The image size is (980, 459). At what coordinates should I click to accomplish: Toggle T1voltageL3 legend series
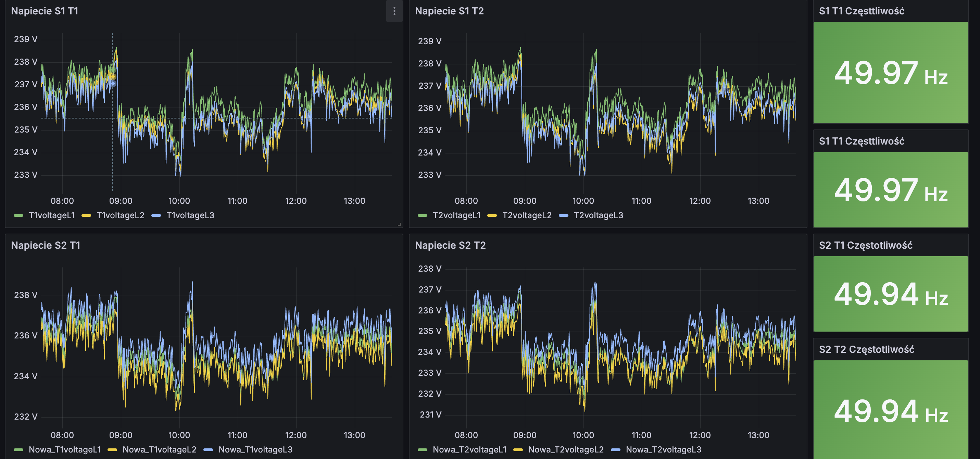click(x=190, y=215)
